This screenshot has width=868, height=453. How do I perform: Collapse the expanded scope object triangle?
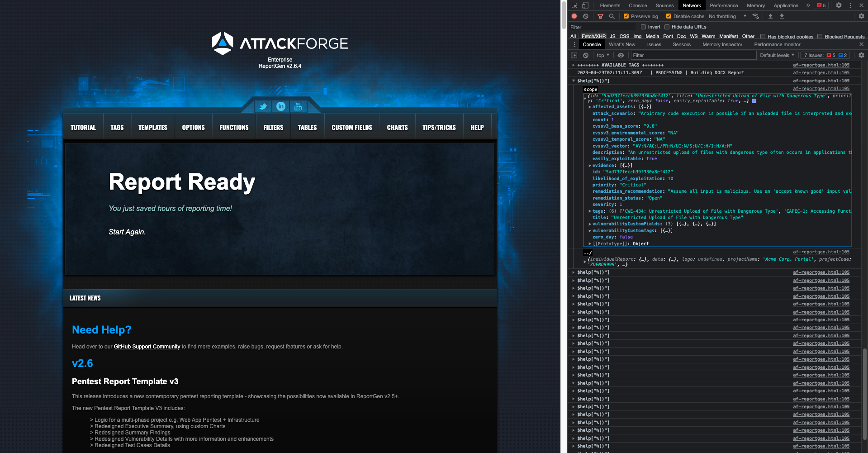pos(585,97)
